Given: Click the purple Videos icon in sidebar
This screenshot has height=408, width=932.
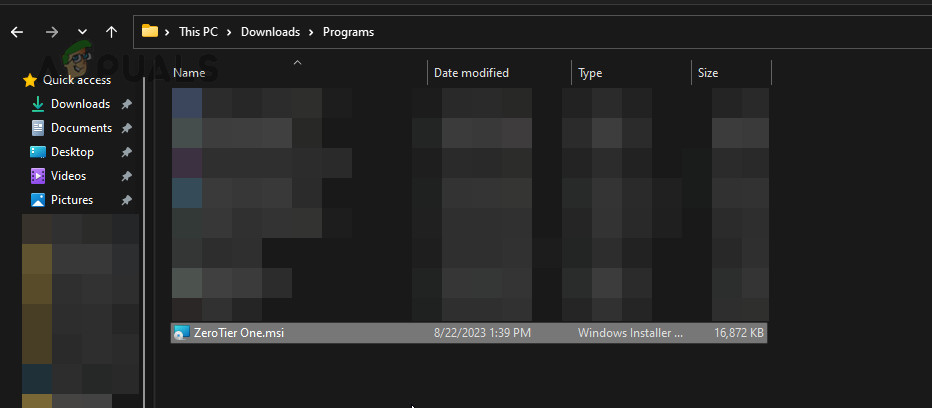Looking at the screenshot, I should click(37, 176).
